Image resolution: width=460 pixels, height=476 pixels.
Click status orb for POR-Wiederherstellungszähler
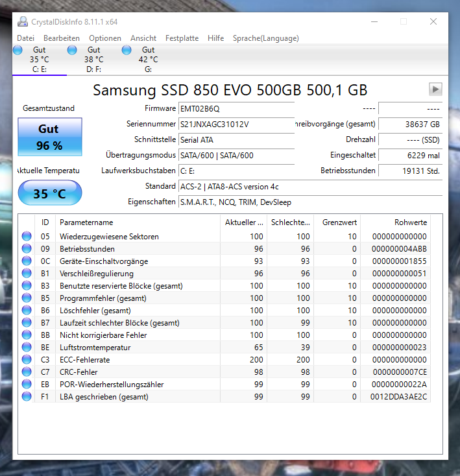pyautogui.click(x=27, y=385)
